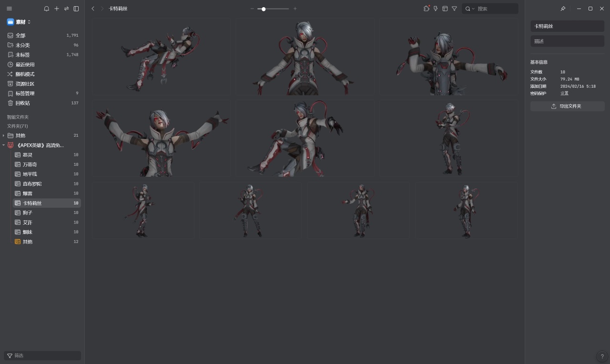Screen dimensions: 610x364
Task: Open 最近使用 recent items
Action: click(x=42, y=64)
